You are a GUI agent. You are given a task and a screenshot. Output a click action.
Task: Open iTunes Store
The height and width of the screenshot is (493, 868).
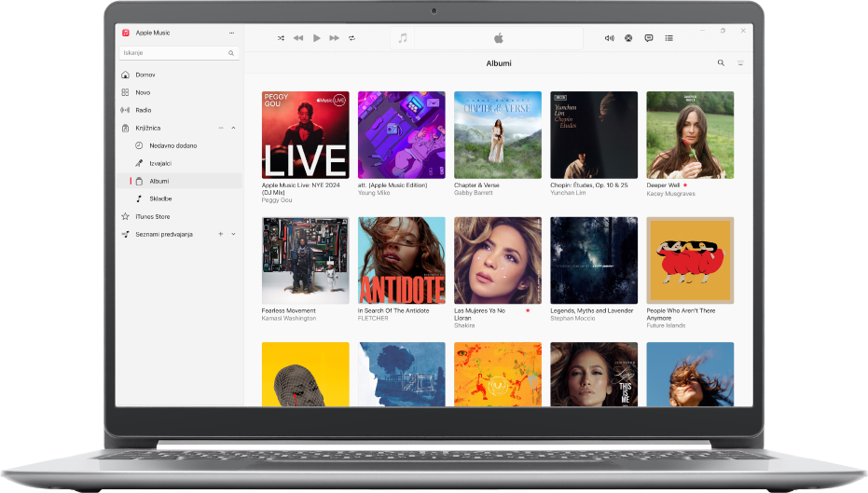pos(179,216)
